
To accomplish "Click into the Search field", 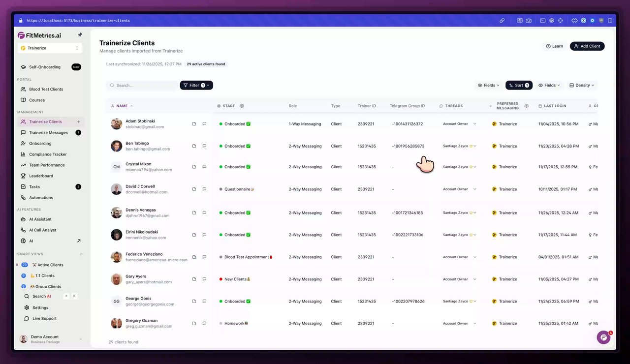I will click(x=142, y=85).
